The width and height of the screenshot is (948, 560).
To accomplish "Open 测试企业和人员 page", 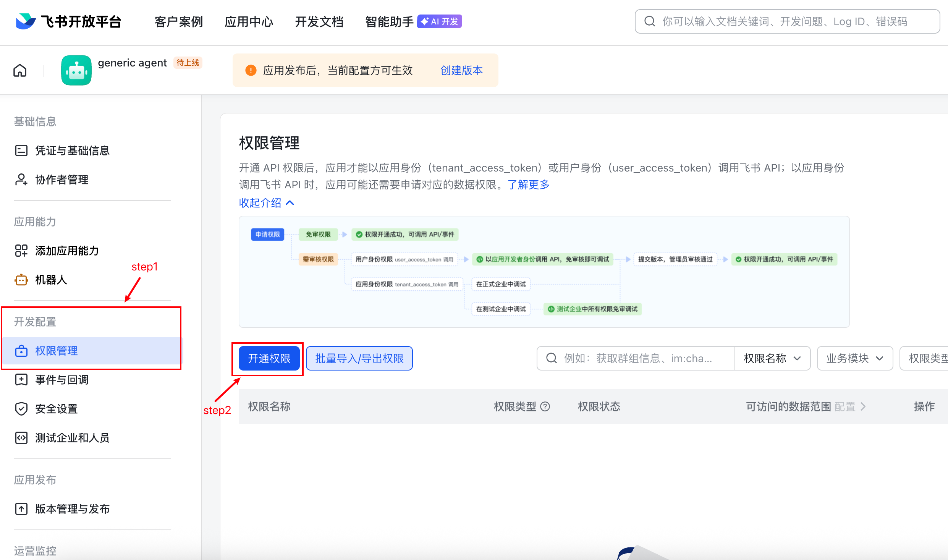I will point(72,438).
